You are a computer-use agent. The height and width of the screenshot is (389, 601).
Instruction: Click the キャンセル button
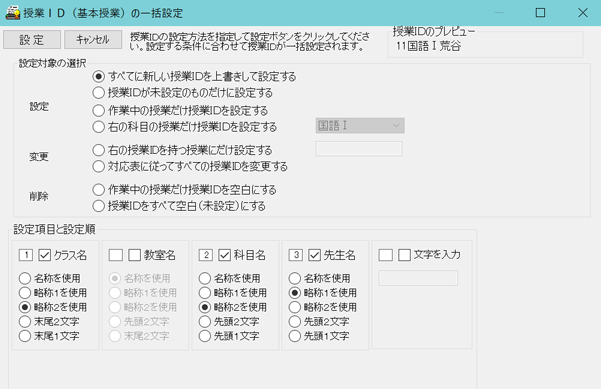pos(93,39)
